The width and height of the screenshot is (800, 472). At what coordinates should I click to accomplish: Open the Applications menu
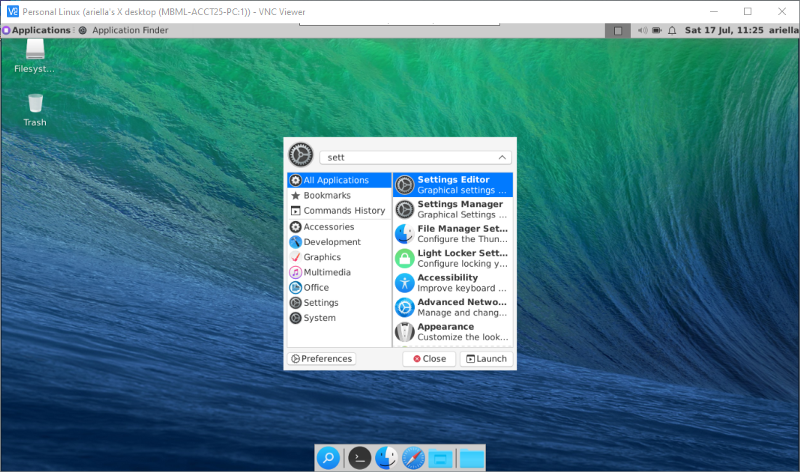point(37,30)
